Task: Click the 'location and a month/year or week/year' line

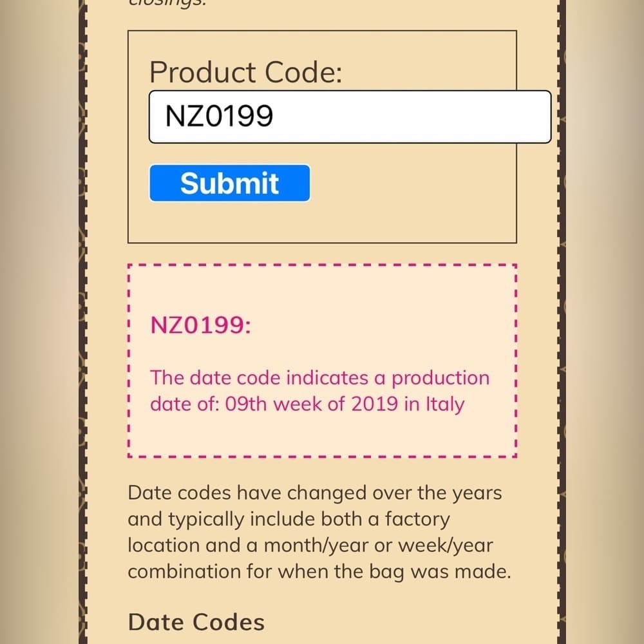Action: [310, 545]
